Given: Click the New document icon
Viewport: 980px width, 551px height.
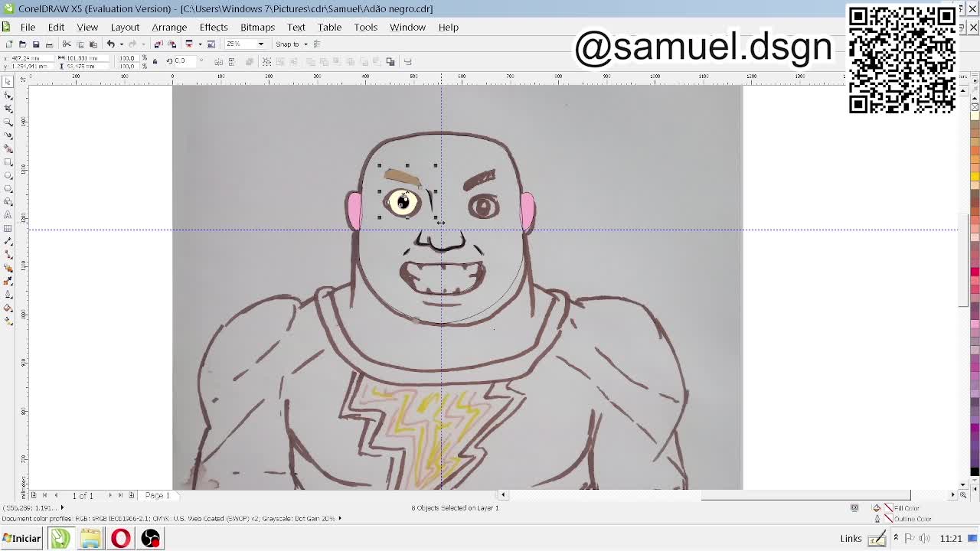Looking at the screenshot, I should (9, 44).
